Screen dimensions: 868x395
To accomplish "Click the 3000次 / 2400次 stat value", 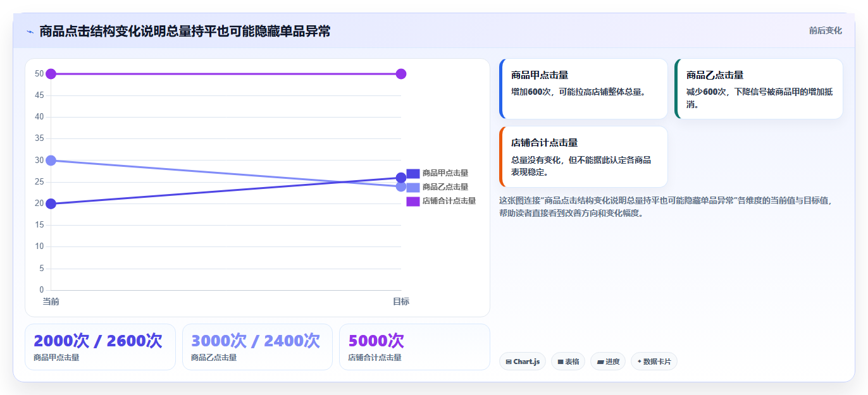I will point(256,341).
